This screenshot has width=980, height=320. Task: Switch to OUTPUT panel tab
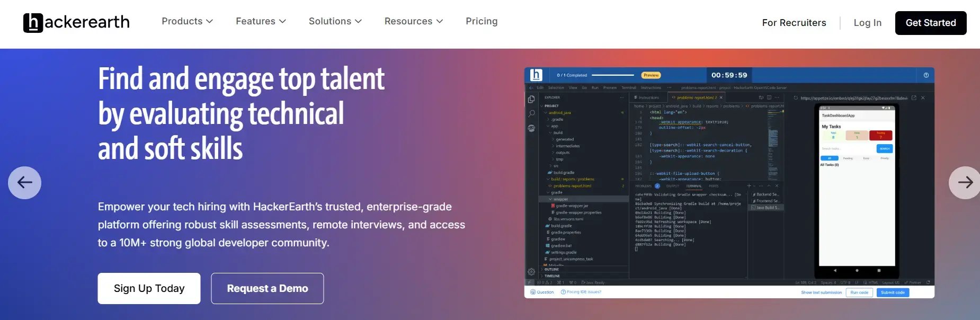click(673, 186)
